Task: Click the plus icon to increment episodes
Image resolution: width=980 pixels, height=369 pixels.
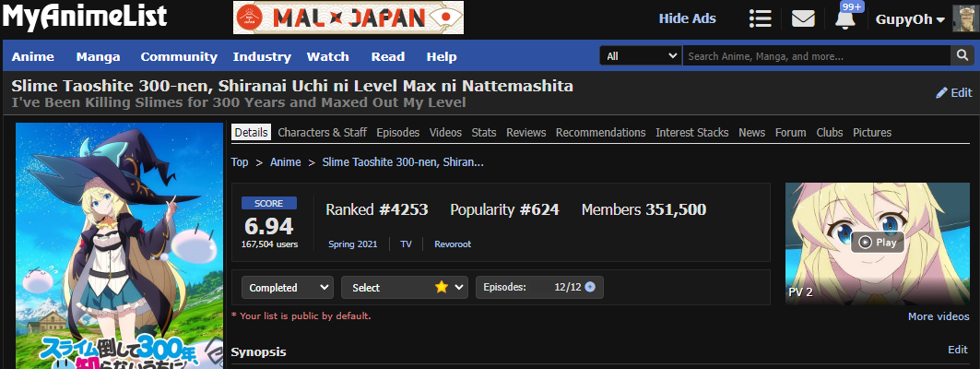Action: click(x=590, y=287)
